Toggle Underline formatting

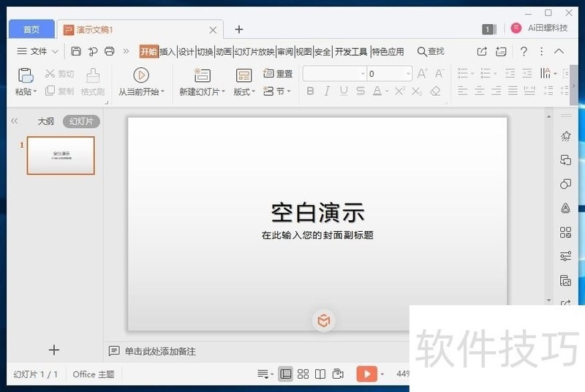coord(344,91)
